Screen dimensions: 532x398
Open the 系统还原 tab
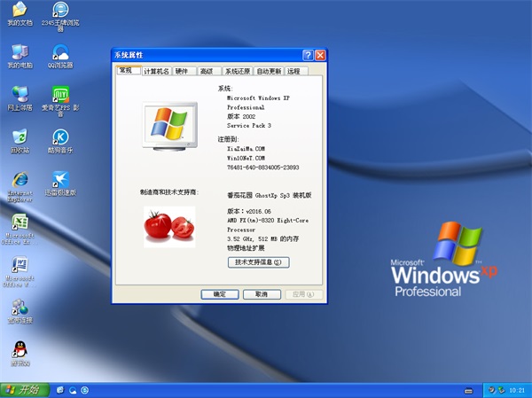[237, 71]
